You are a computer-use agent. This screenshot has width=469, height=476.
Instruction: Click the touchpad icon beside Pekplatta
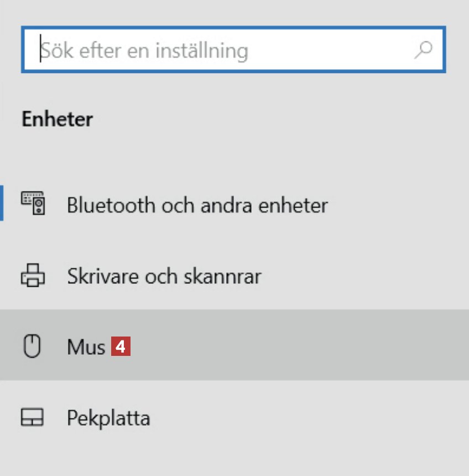[33, 417]
